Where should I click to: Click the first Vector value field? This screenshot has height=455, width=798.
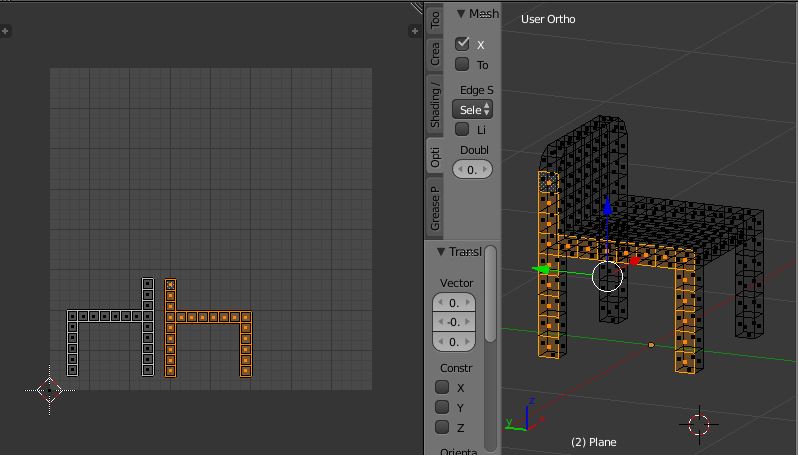(454, 303)
